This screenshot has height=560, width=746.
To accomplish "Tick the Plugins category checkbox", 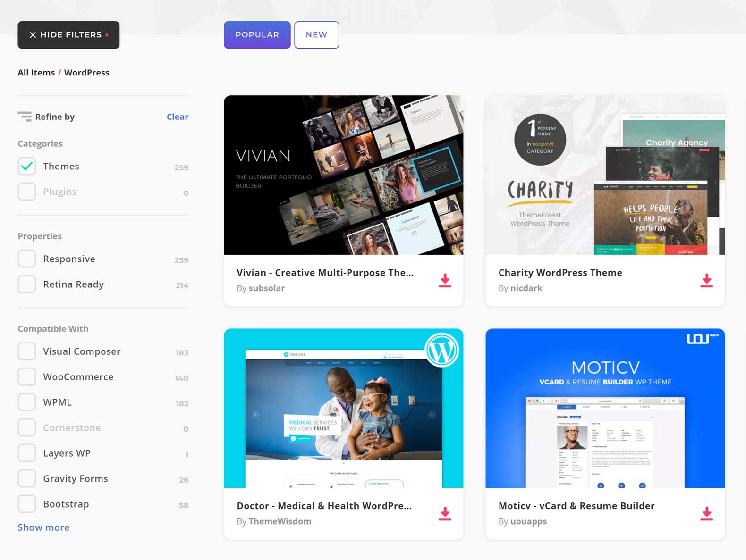I will (27, 192).
